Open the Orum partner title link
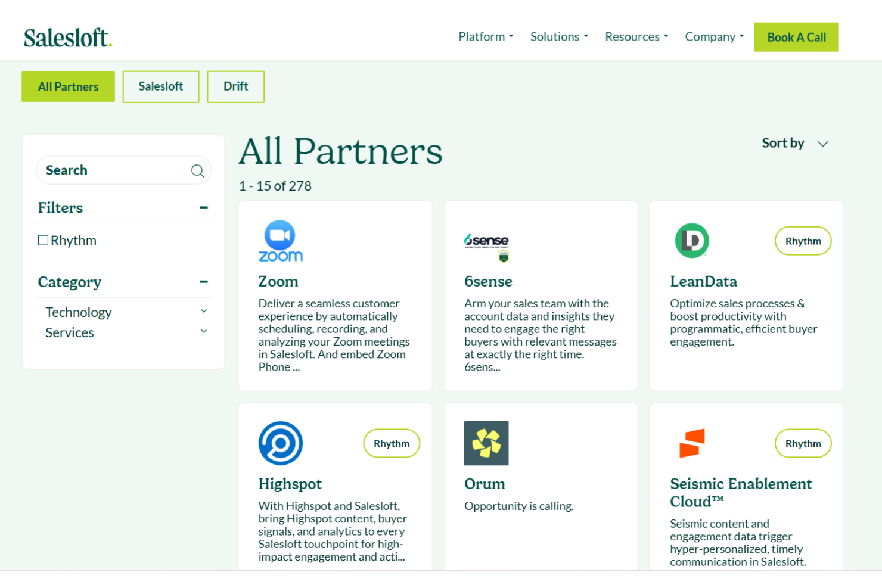Viewport: 882px width, 588px height. (x=485, y=484)
